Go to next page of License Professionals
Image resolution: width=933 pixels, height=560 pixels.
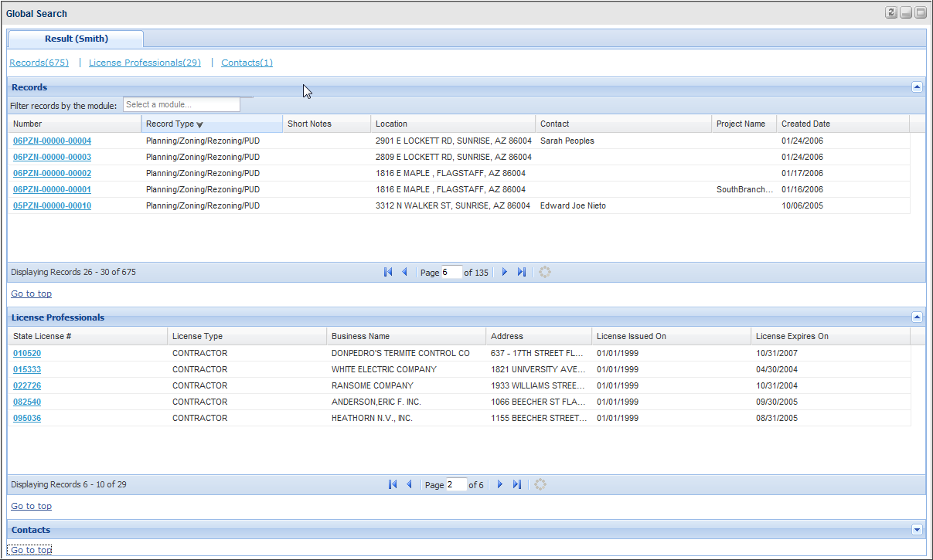click(500, 484)
